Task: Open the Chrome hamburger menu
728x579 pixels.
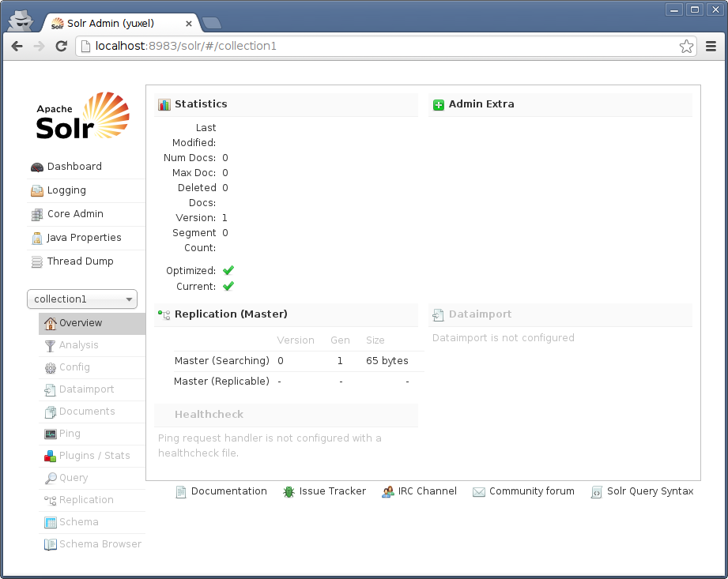Action: [711, 47]
